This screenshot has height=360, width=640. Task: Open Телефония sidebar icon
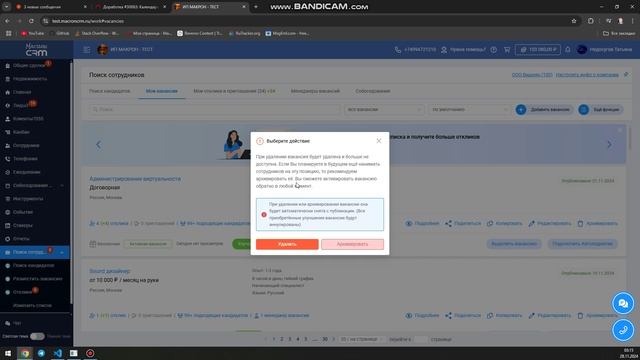click(x=7, y=159)
